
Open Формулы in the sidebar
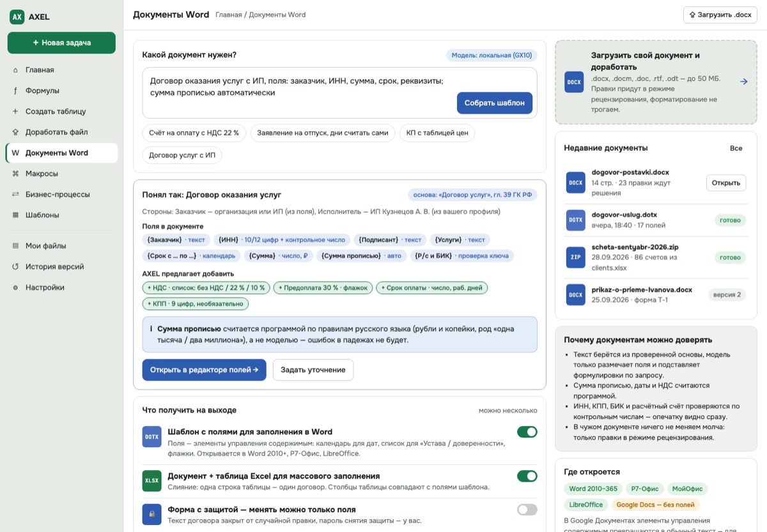tap(61, 91)
